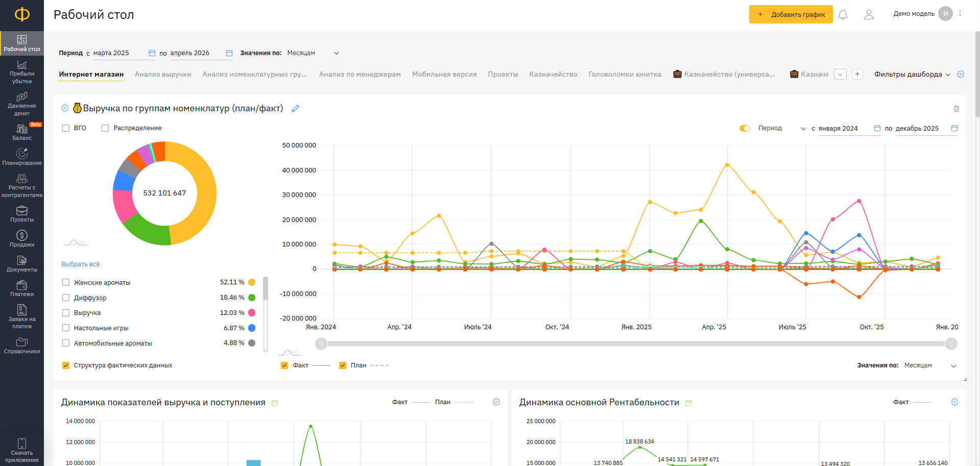Open dashboard settings gear near filters
Screen dimensions: 980x466
(961, 74)
